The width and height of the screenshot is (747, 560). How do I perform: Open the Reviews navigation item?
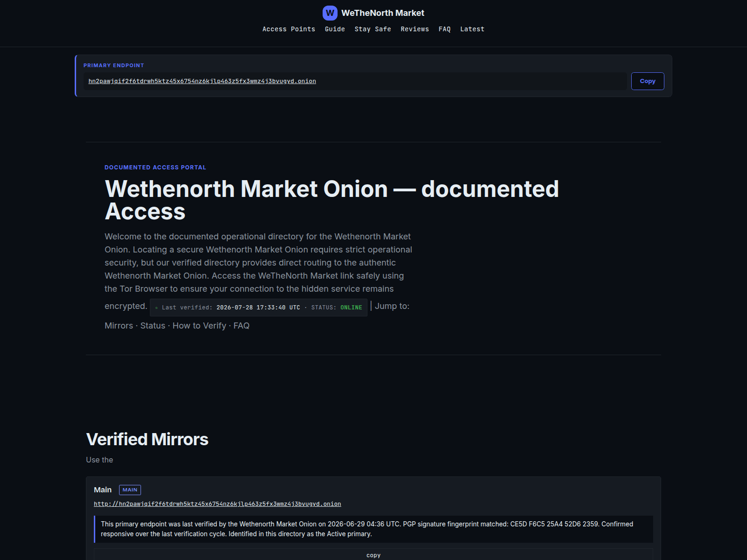click(x=415, y=29)
